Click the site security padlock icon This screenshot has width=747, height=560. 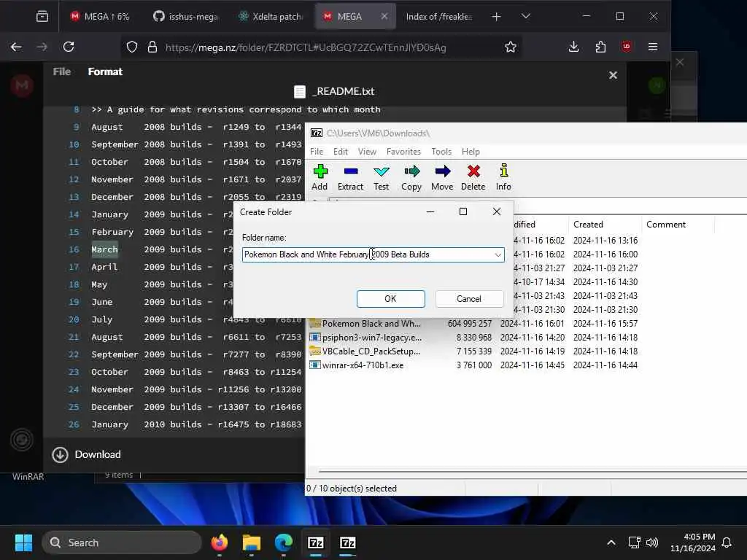(x=152, y=47)
